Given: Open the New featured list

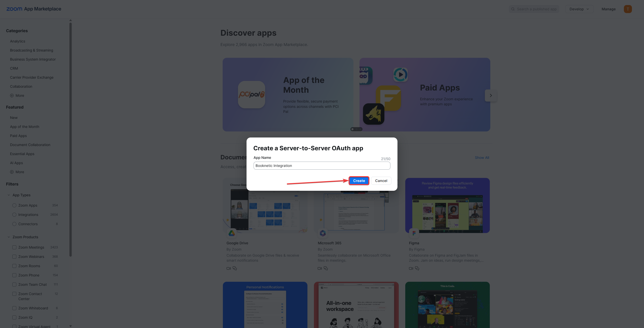Looking at the screenshot, I should (14, 118).
